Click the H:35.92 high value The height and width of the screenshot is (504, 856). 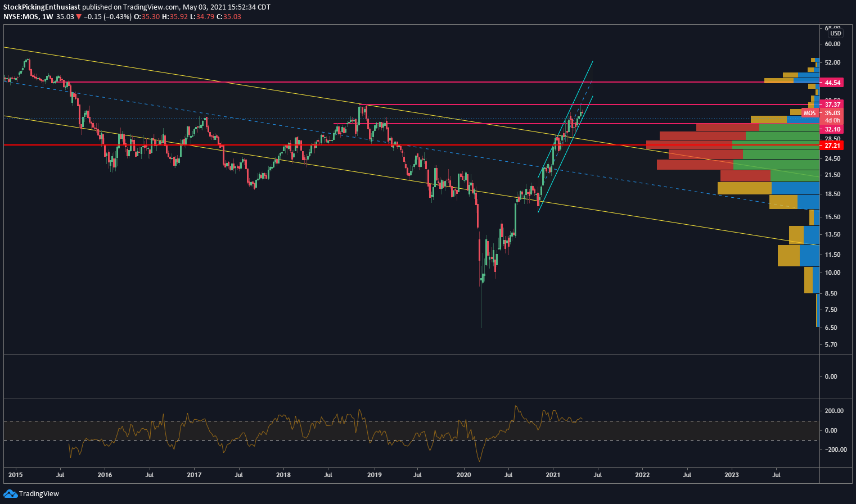174,17
